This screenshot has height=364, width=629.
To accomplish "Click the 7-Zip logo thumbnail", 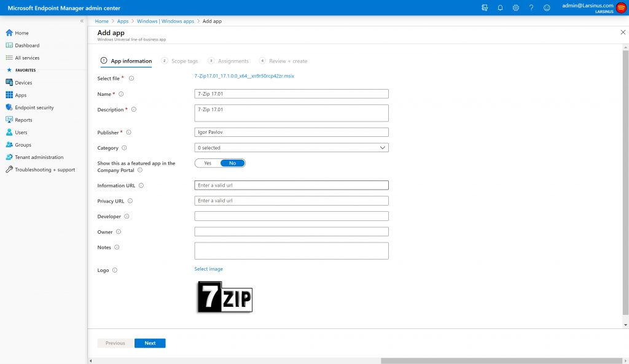I will point(225,297).
